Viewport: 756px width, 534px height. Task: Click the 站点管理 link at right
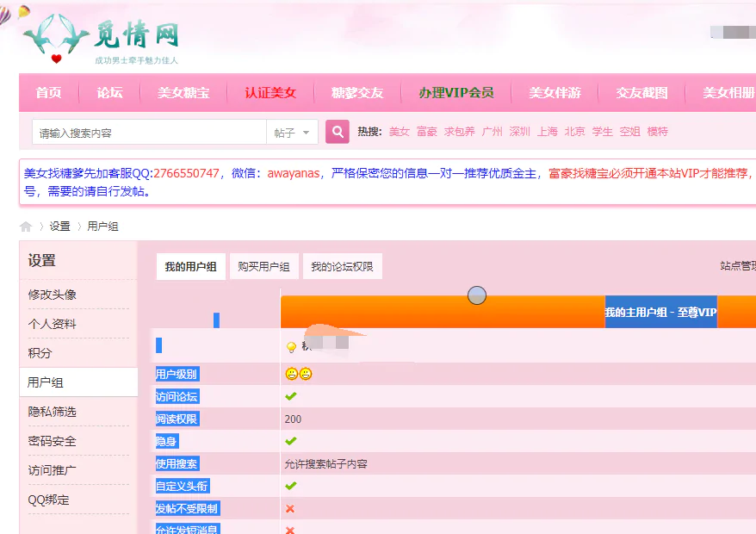tap(738, 265)
